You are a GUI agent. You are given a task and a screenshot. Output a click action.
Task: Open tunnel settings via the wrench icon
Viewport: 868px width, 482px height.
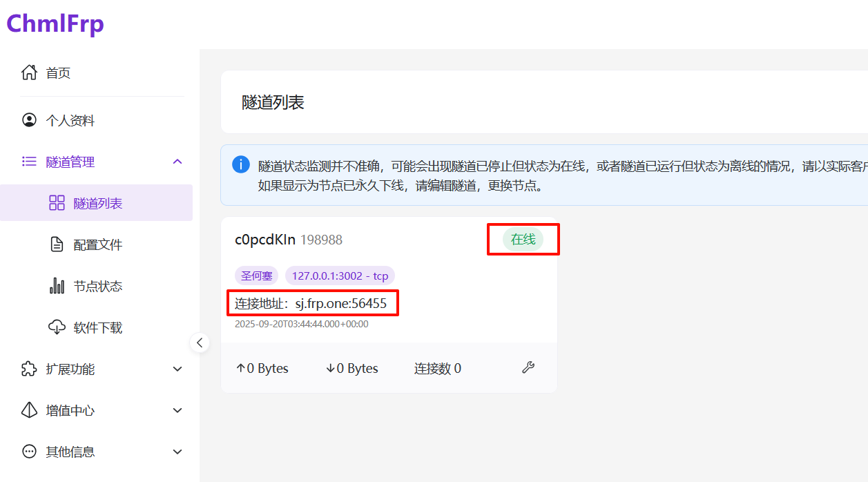(528, 367)
